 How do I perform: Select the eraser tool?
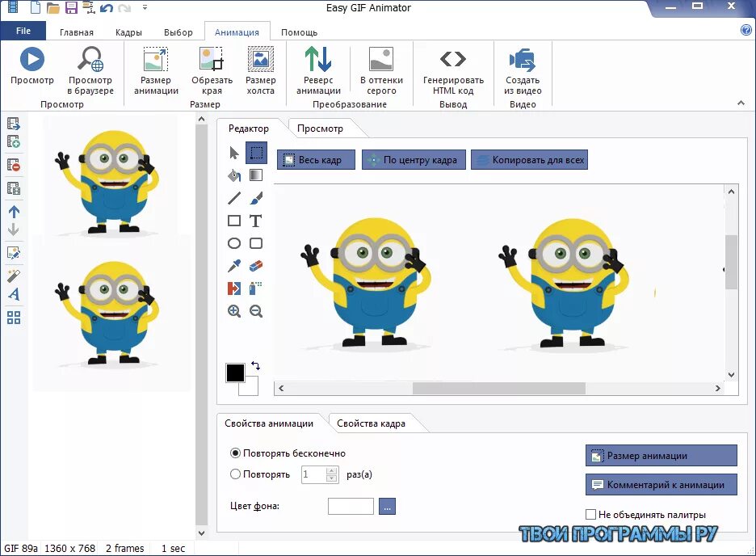coord(256,266)
